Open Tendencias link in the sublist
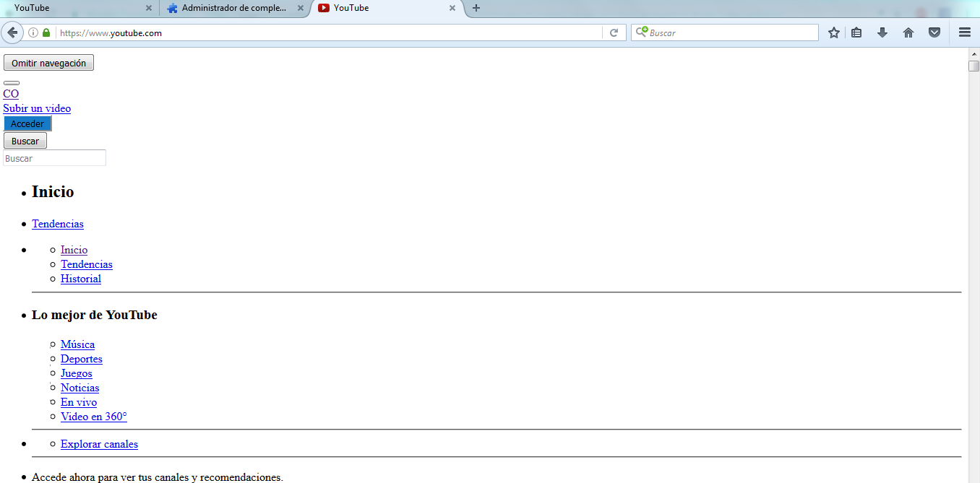 coord(87,264)
